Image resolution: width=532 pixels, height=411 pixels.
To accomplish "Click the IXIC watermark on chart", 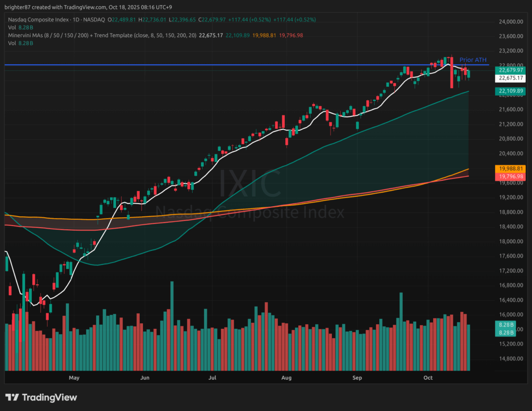I will 250,184.
